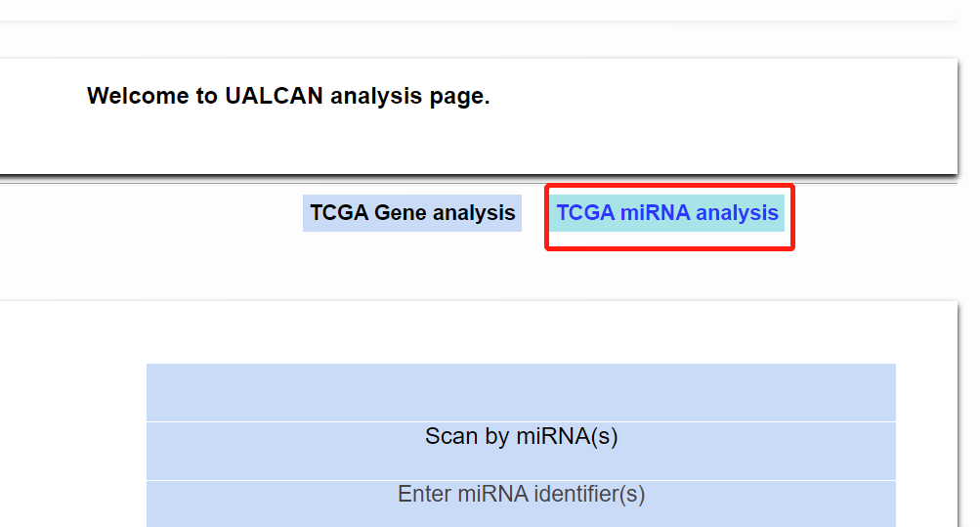Click the empty space between the two TCGA tabs
The height and width of the screenshot is (527, 980).
pyautogui.click(x=533, y=212)
